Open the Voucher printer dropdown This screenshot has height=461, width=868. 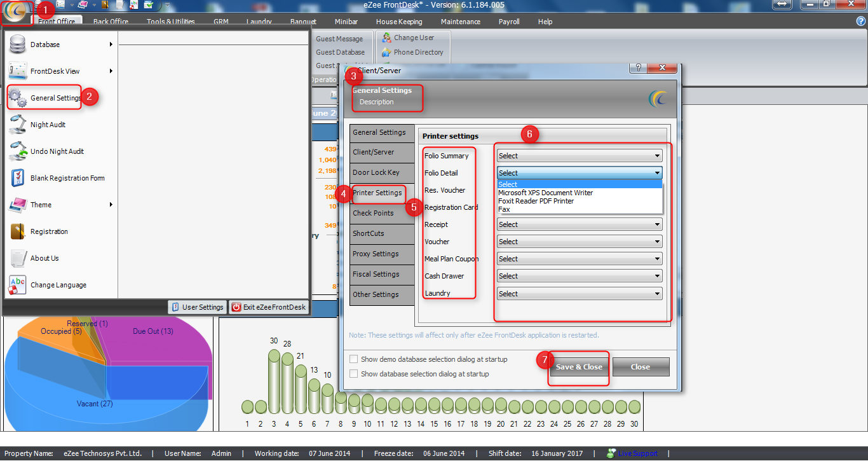click(580, 242)
